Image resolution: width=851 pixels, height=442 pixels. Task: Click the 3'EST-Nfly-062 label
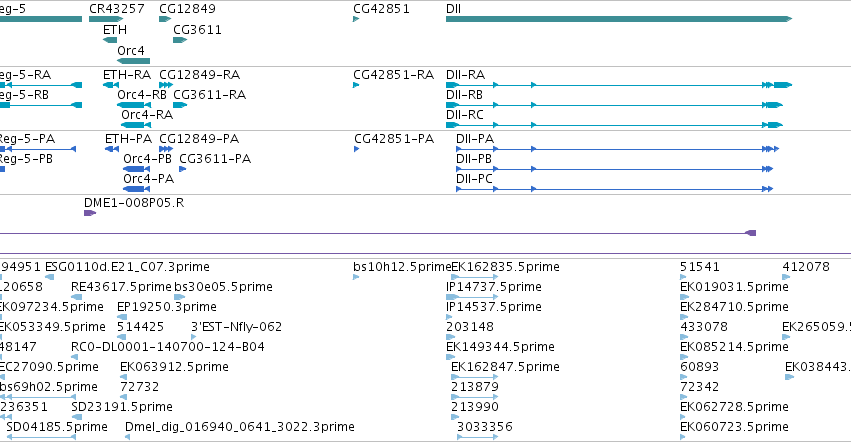point(237,327)
